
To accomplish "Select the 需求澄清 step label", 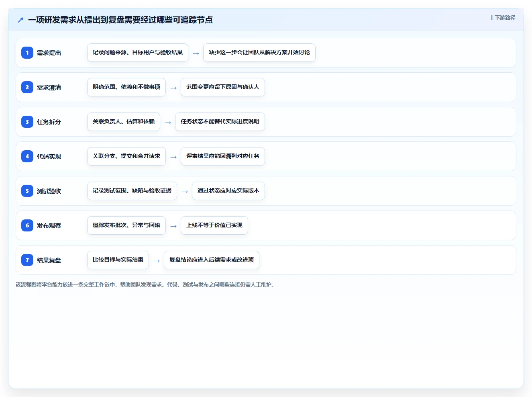I will [49, 88].
